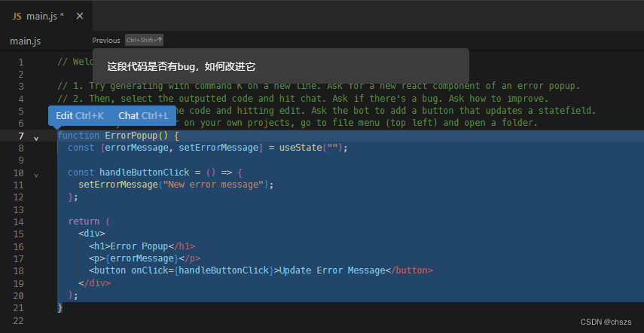Click line number 7 in the gutter
This screenshot has width=644, height=333.
[21, 136]
